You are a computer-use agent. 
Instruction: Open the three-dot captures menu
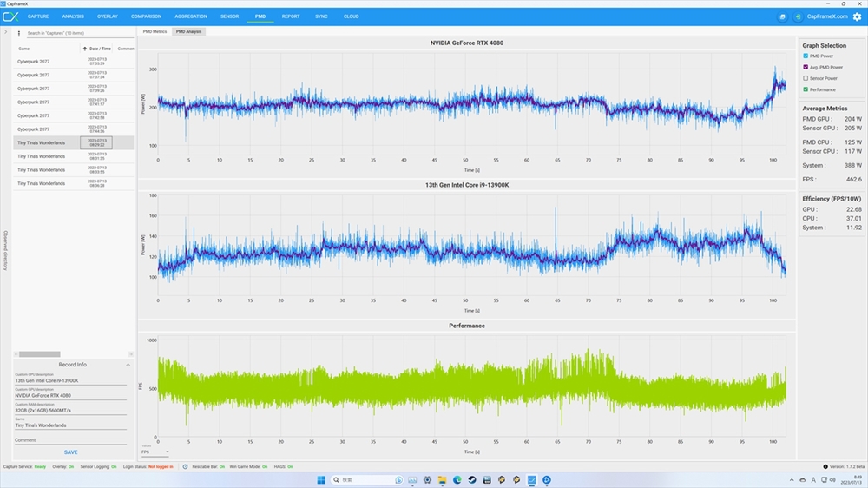tap(19, 34)
